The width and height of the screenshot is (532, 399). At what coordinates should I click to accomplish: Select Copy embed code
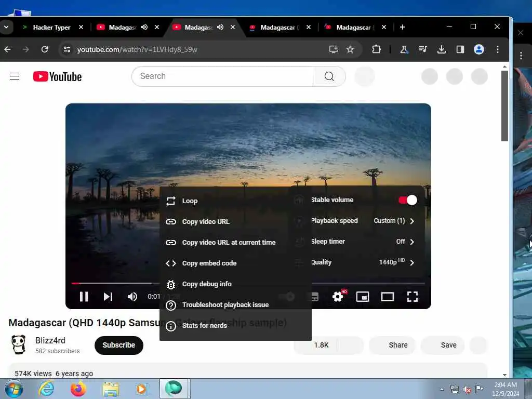point(235,263)
